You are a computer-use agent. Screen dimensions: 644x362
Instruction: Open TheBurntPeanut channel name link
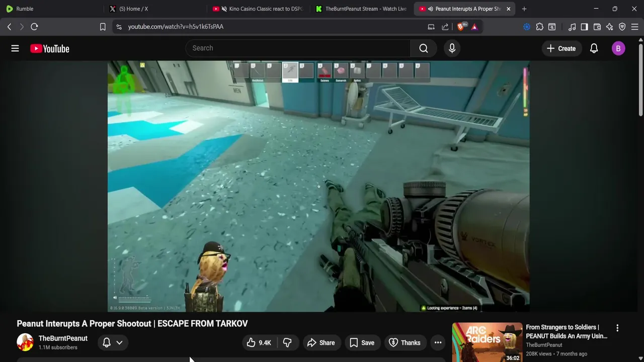pos(63,338)
